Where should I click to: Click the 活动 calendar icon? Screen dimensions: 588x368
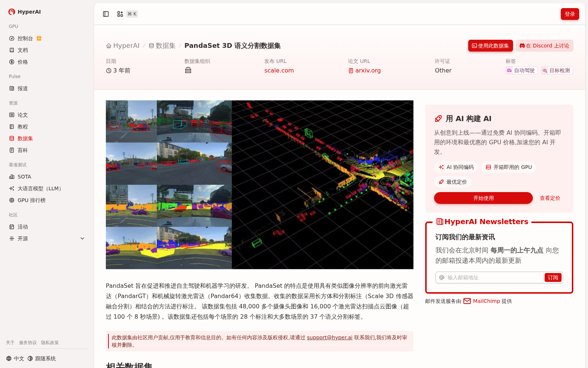click(x=12, y=227)
